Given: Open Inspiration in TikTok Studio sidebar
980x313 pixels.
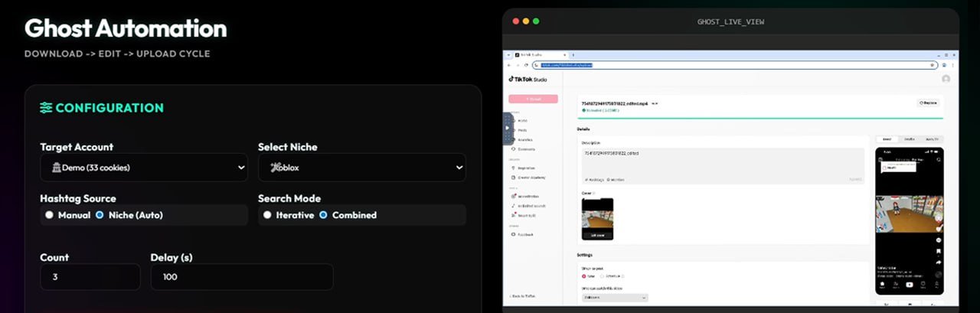Looking at the screenshot, I should pyautogui.click(x=524, y=168).
